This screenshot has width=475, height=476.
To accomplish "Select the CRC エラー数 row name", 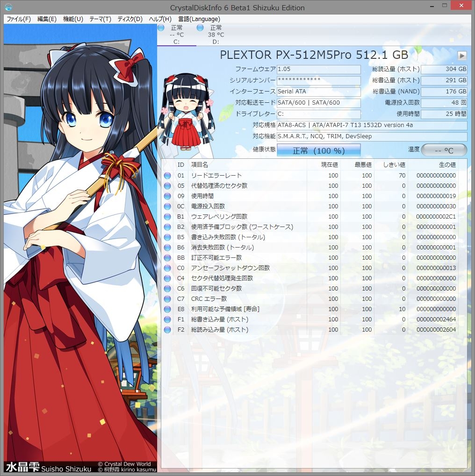I will [x=209, y=299].
